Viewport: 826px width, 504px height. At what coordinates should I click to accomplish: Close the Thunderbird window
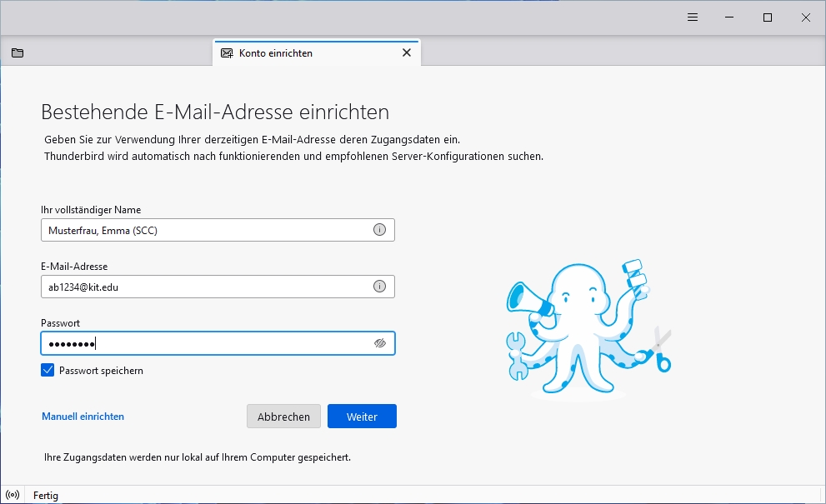point(806,17)
